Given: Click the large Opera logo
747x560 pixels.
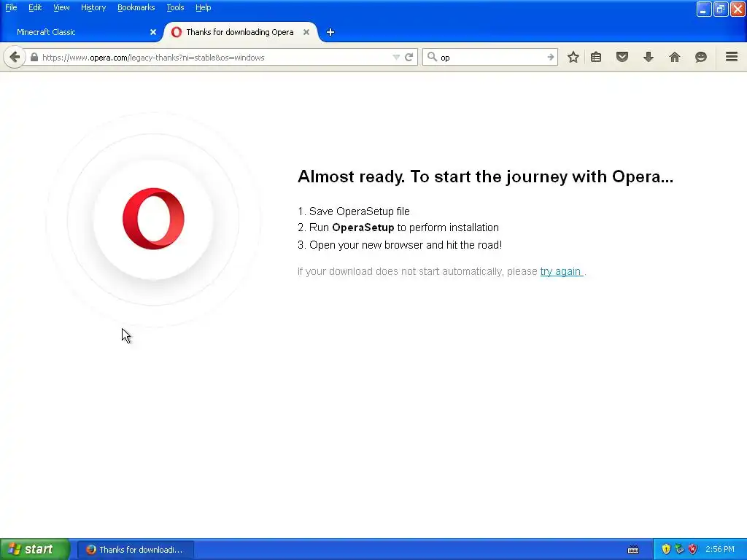Looking at the screenshot, I should pyautogui.click(x=153, y=219).
